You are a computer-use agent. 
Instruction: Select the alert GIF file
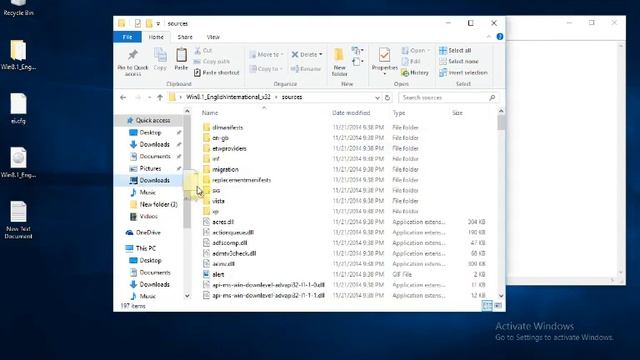coord(218,275)
